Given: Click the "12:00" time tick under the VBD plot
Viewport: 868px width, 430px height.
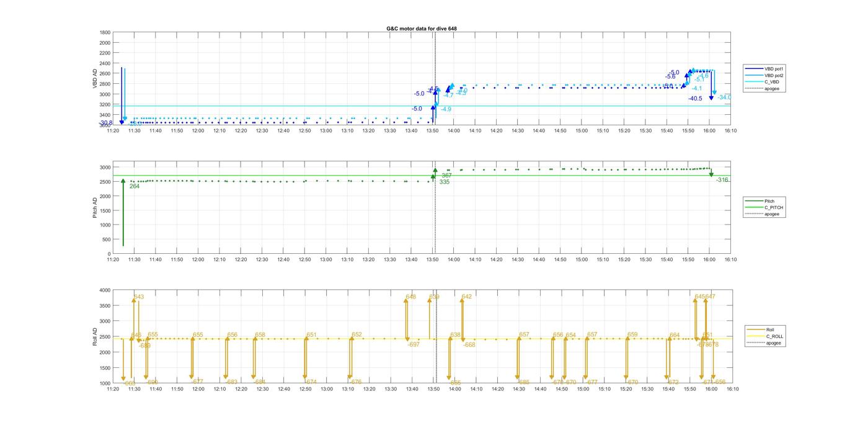Looking at the screenshot, I should point(198,130).
